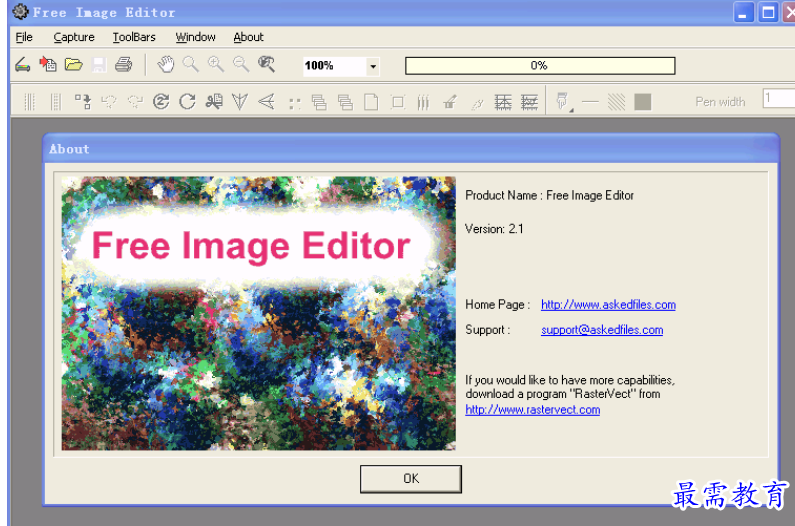Click the left-pointing flip triangle icon
The height and width of the screenshot is (526, 795).
[266, 102]
